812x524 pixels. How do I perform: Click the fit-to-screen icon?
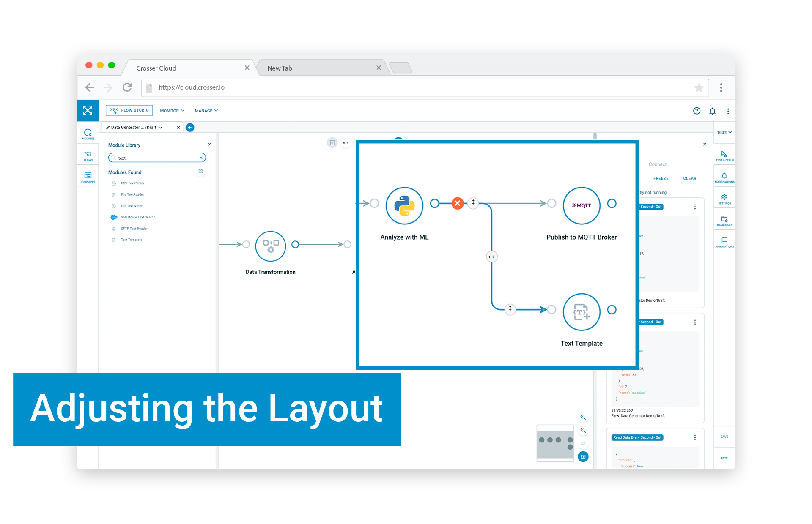583,443
